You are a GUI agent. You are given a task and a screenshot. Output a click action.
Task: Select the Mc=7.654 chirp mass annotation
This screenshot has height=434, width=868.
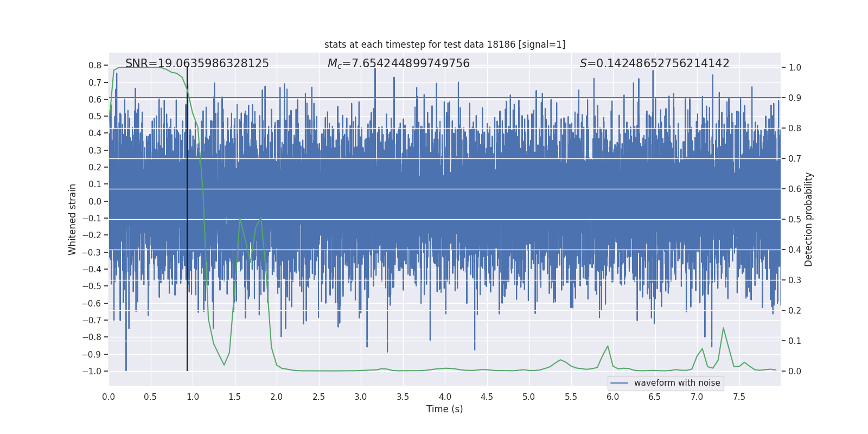click(x=399, y=63)
